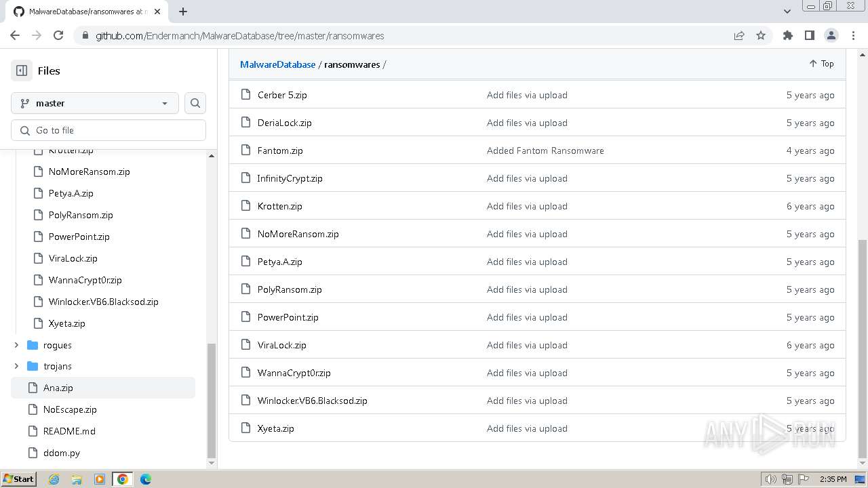The image size is (868, 488).
Task: Open PolyRansom.zip in main file list
Action: [290, 289]
